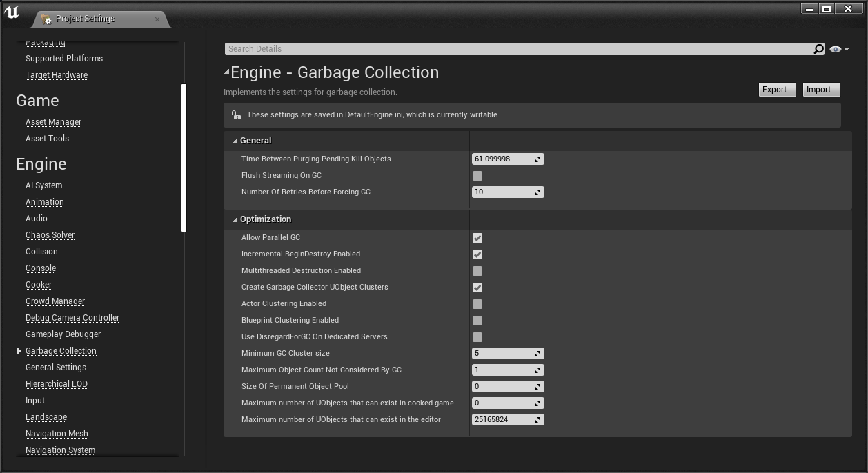868x473 pixels.
Task: Uncheck Create Garbage Collector UObject Clusters
Action: tap(477, 288)
